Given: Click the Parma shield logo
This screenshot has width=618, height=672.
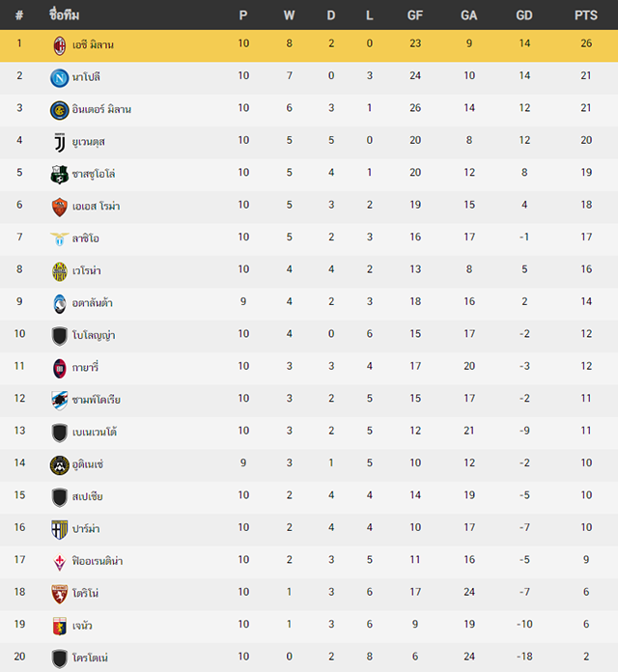Looking at the screenshot, I should click(60, 530).
